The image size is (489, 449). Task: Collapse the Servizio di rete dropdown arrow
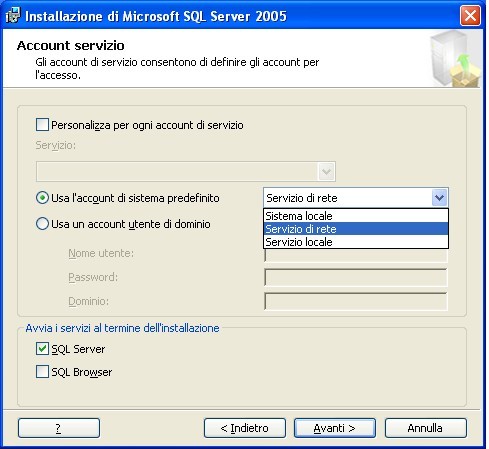coord(439,198)
